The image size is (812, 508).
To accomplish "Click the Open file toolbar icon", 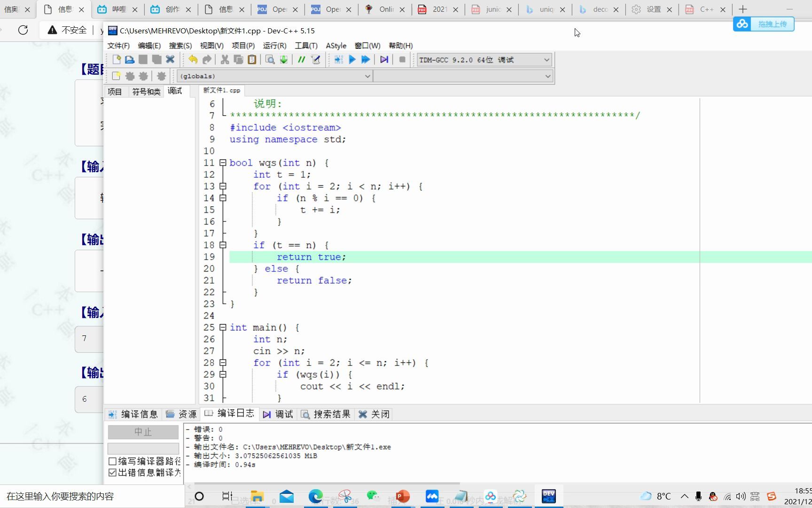I will click(x=130, y=59).
